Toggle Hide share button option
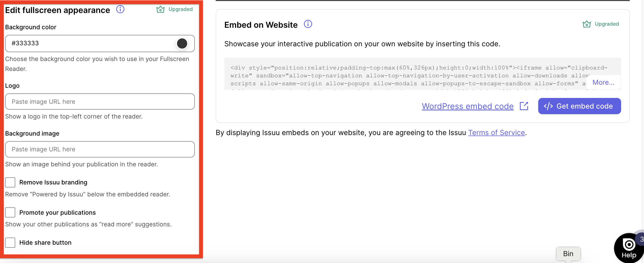The width and height of the screenshot is (644, 263). click(10, 243)
